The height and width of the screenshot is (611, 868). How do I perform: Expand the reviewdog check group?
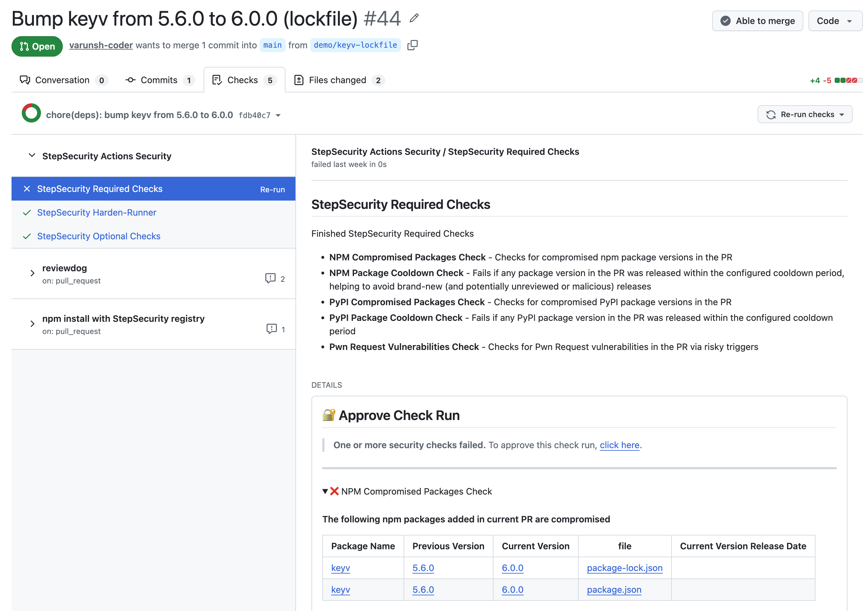[x=33, y=273]
